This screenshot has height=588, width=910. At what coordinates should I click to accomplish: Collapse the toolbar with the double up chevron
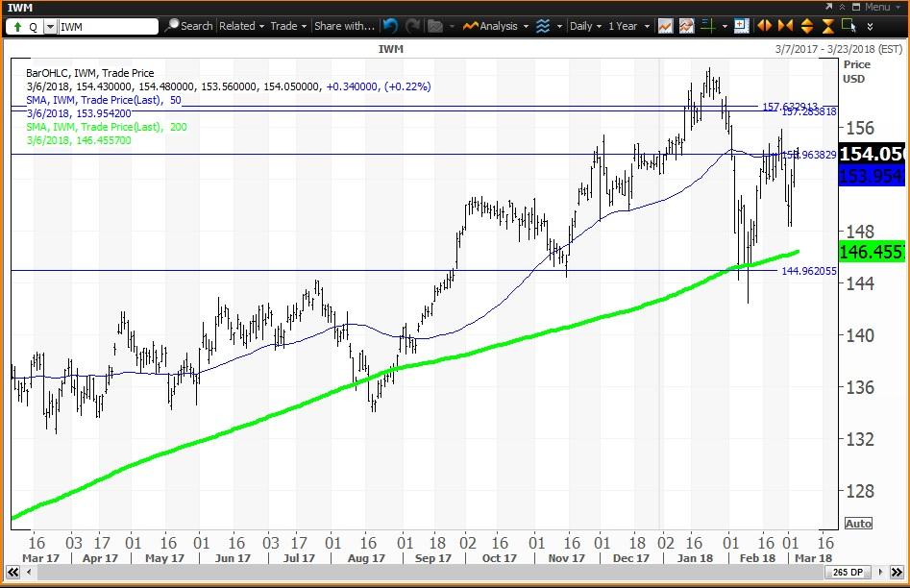click(842, 7)
